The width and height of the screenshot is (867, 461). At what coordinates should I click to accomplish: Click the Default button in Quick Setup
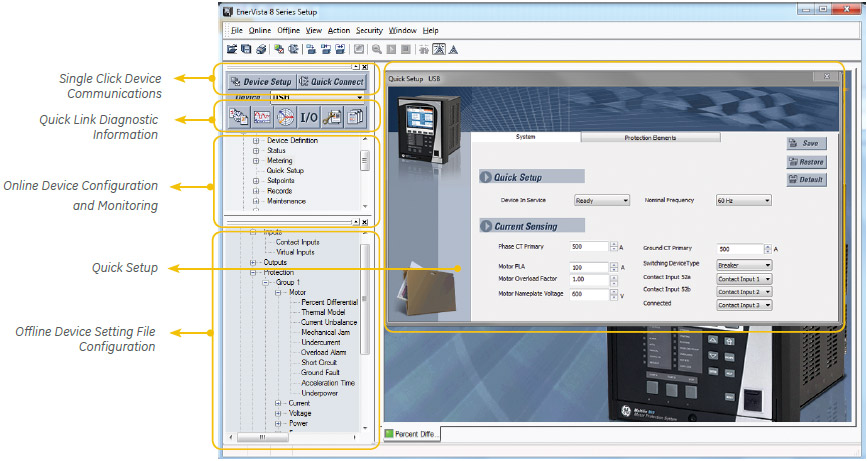tap(807, 180)
